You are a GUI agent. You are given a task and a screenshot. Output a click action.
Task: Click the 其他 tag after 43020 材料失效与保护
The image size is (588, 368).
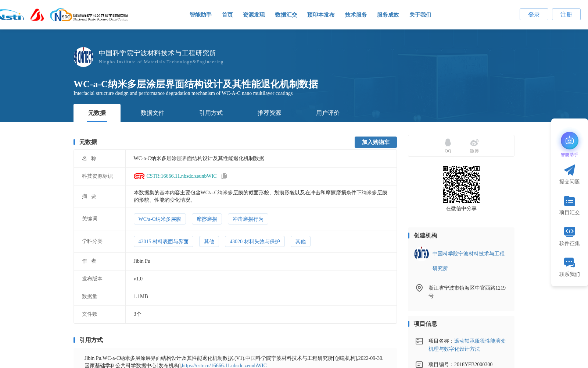[301, 241]
